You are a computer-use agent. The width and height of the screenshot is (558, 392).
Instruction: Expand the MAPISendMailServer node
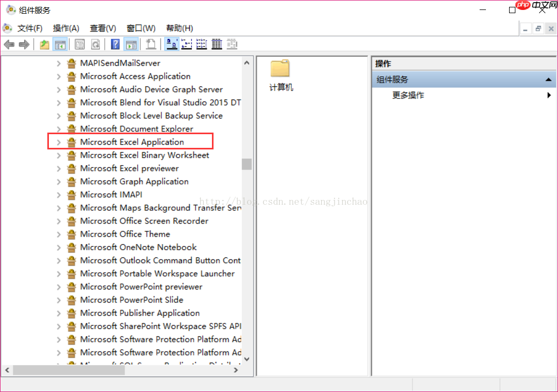(x=59, y=63)
